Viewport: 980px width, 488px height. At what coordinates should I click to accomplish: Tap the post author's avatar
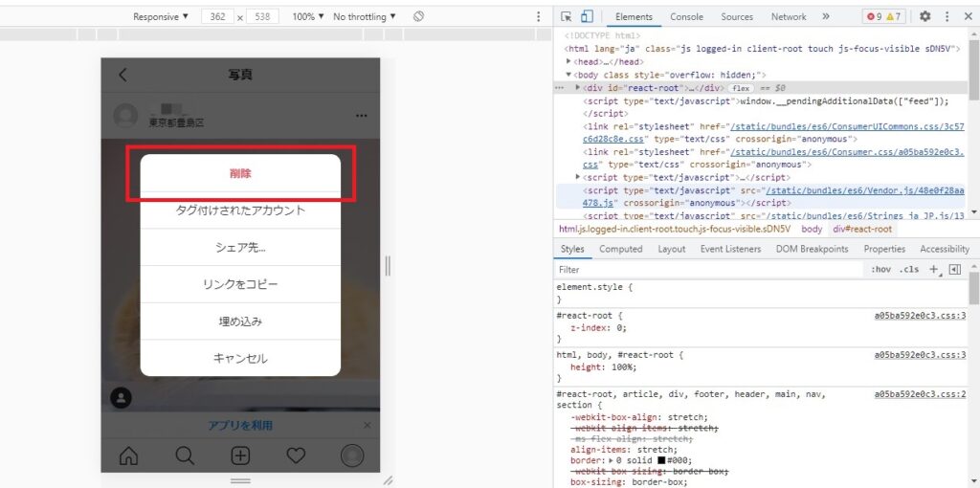(x=125, y=116)
